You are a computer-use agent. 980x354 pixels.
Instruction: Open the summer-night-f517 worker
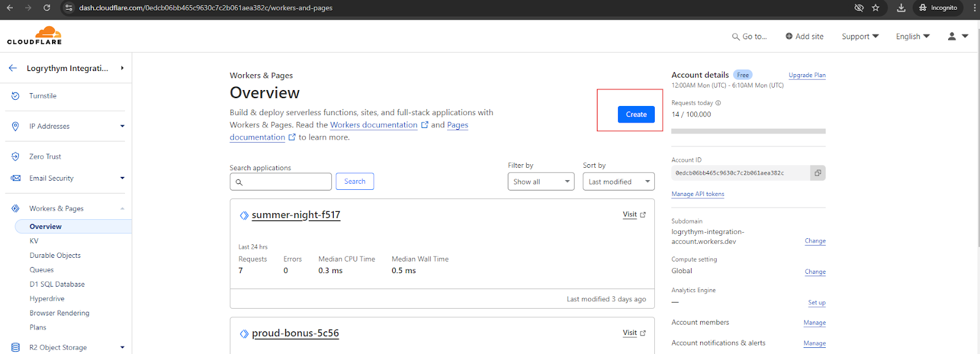296,215
